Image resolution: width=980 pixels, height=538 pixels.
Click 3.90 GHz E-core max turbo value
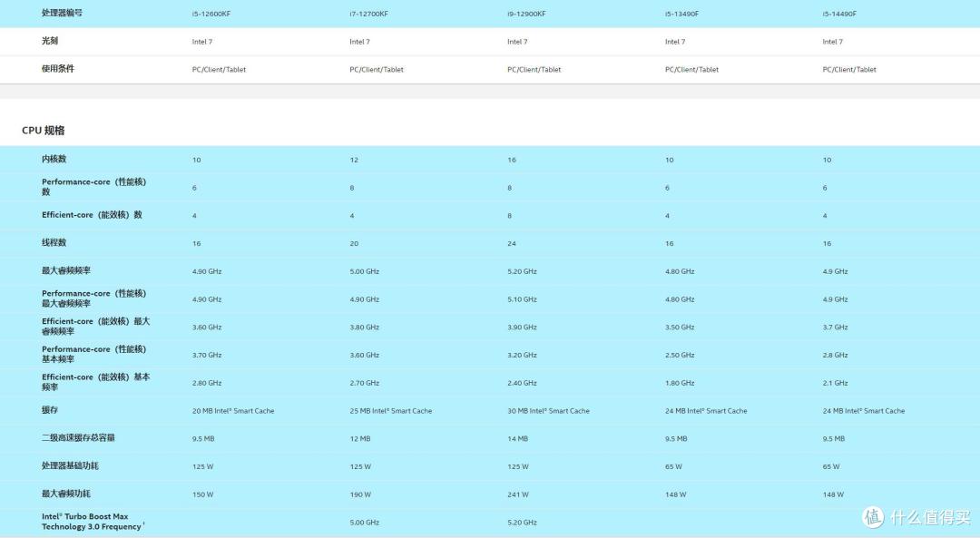tap(522, 328)
